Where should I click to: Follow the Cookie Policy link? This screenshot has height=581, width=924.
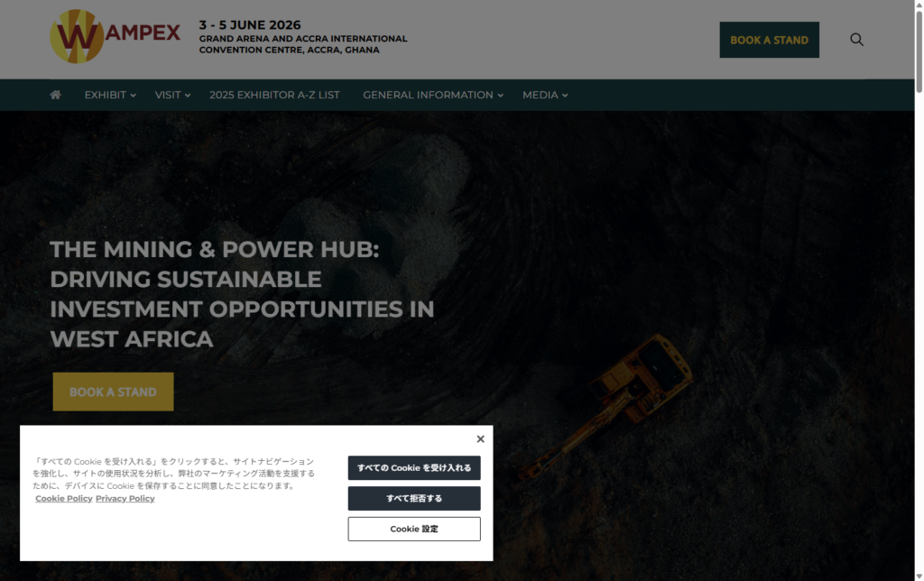63,499
